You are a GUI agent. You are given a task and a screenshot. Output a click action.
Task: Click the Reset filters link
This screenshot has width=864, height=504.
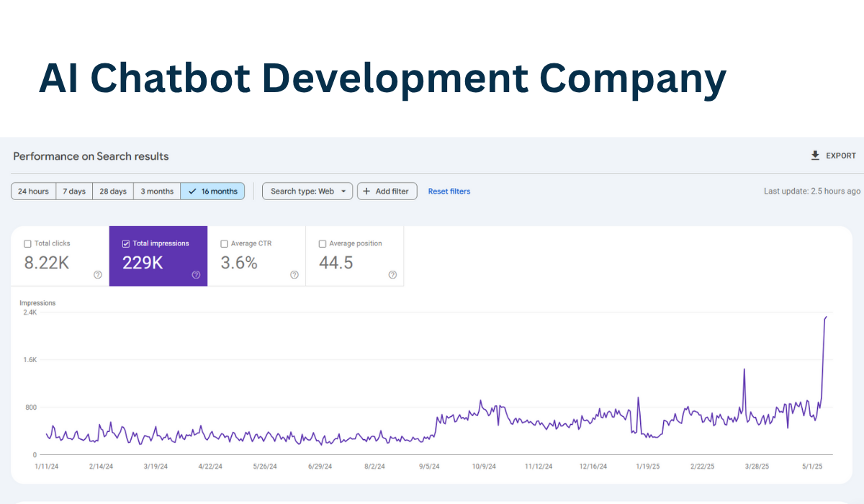[449, 191]
